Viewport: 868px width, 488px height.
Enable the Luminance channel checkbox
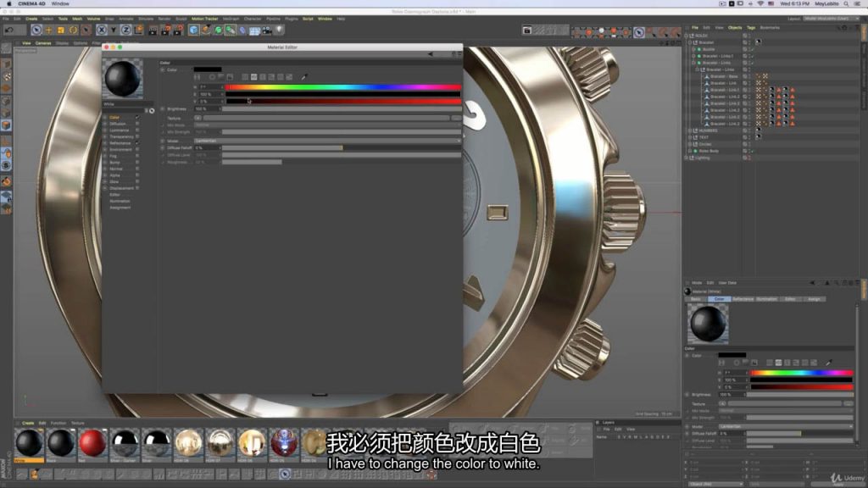[x=137, y=130]
